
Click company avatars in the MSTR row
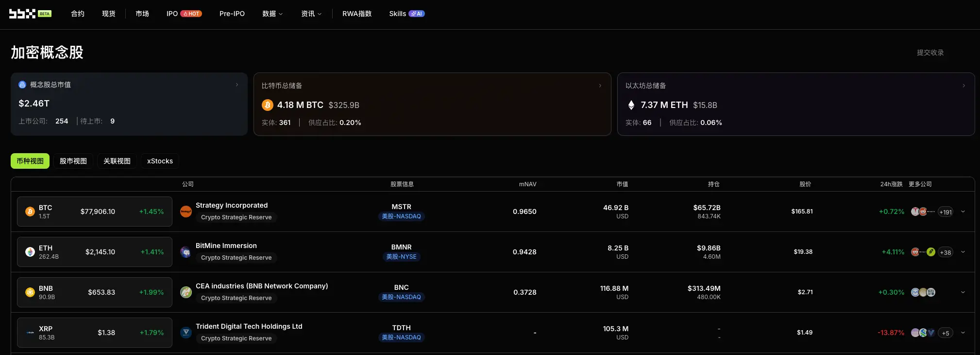[x=923, y=212]
